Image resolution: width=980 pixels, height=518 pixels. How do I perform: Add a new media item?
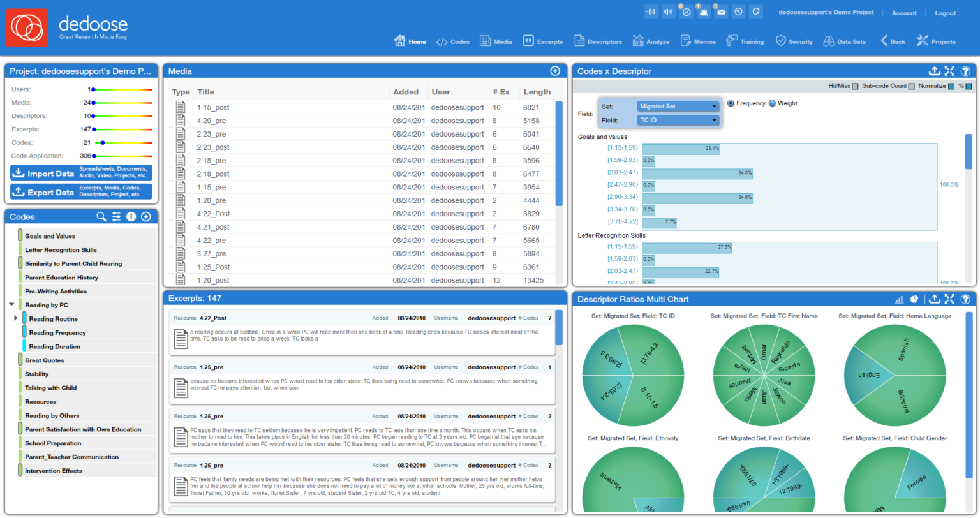tap(555, 71)
